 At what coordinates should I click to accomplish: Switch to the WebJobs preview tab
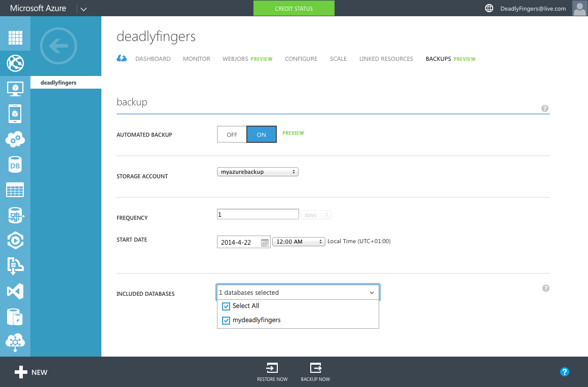click(x=247, y=59)
